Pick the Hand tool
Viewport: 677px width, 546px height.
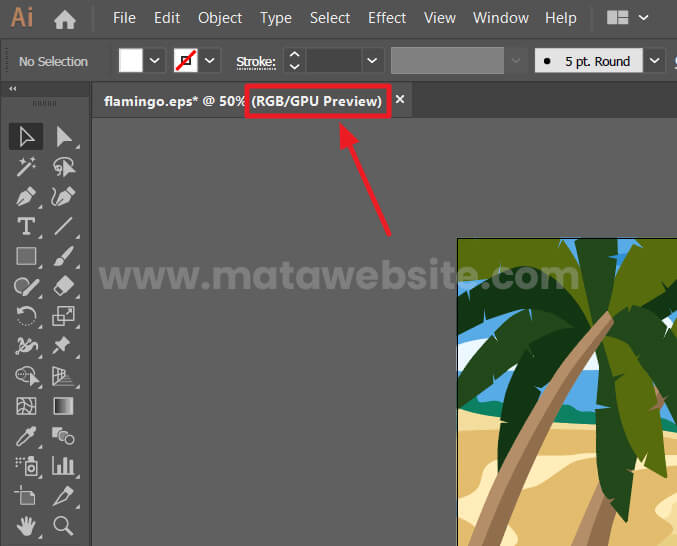point(26,525)
